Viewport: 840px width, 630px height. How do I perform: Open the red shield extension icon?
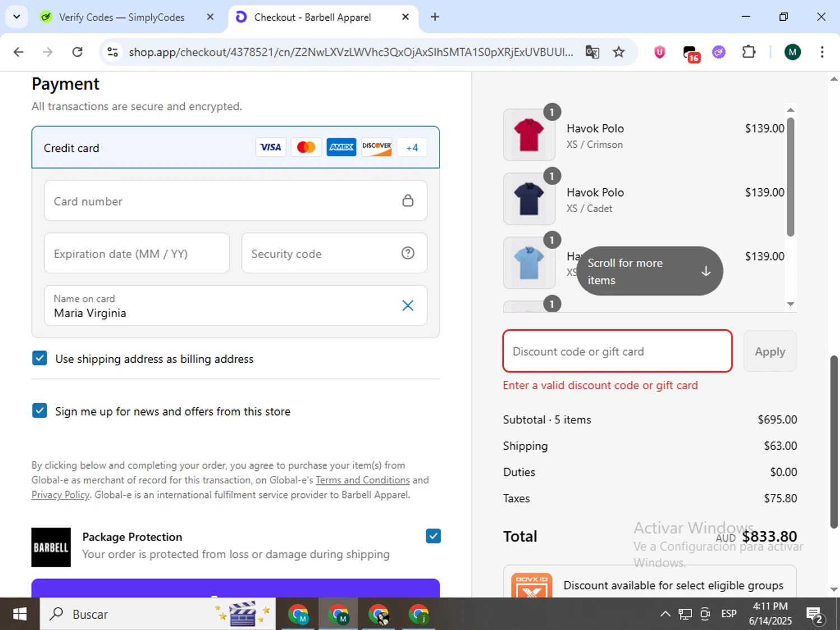pos(660,52)
